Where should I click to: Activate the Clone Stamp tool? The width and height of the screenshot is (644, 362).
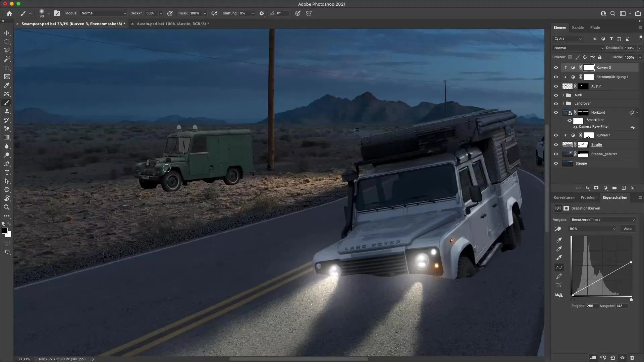7,112
